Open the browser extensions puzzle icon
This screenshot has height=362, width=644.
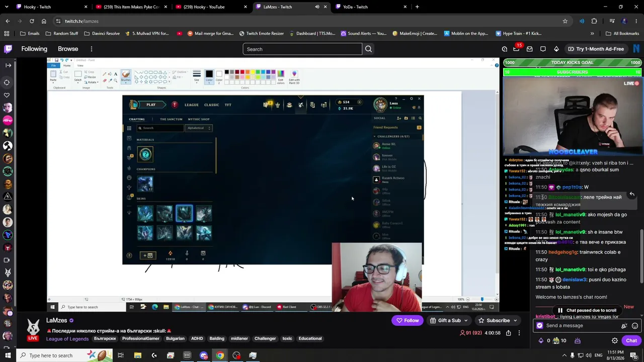594,21
